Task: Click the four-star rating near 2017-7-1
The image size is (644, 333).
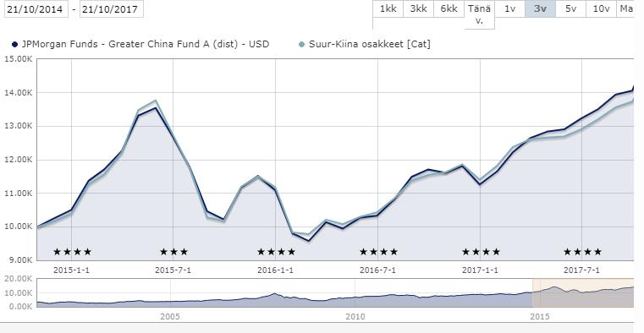Action: (582, 252)
